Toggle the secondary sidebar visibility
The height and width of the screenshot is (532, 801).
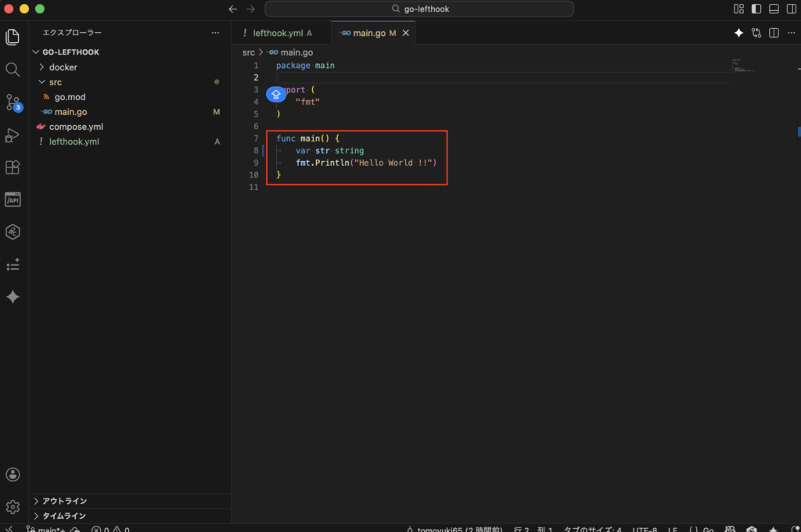(x=791, y=9)
